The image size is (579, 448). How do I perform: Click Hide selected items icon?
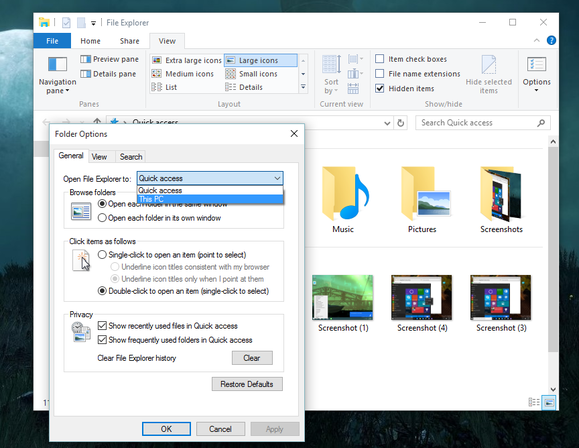pos(489,75)
